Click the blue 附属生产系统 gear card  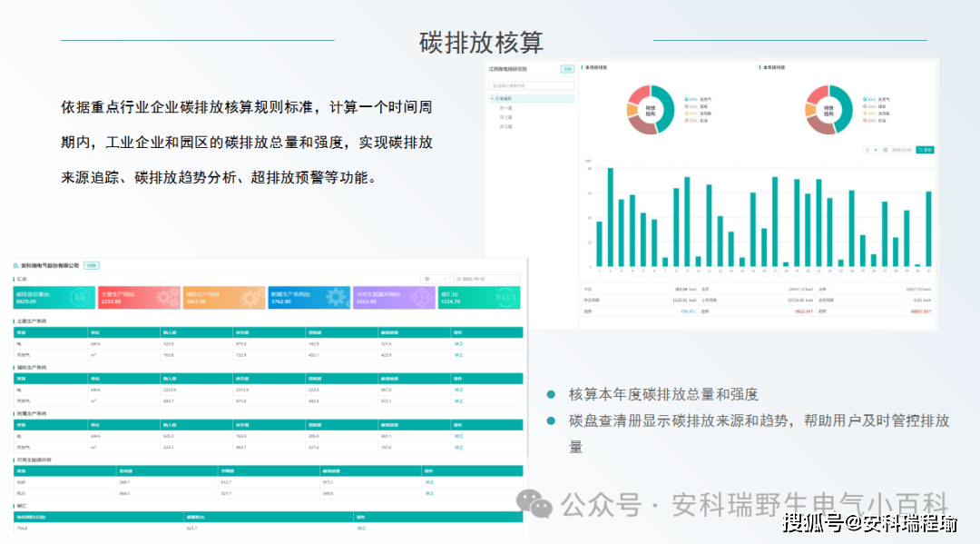309,298
